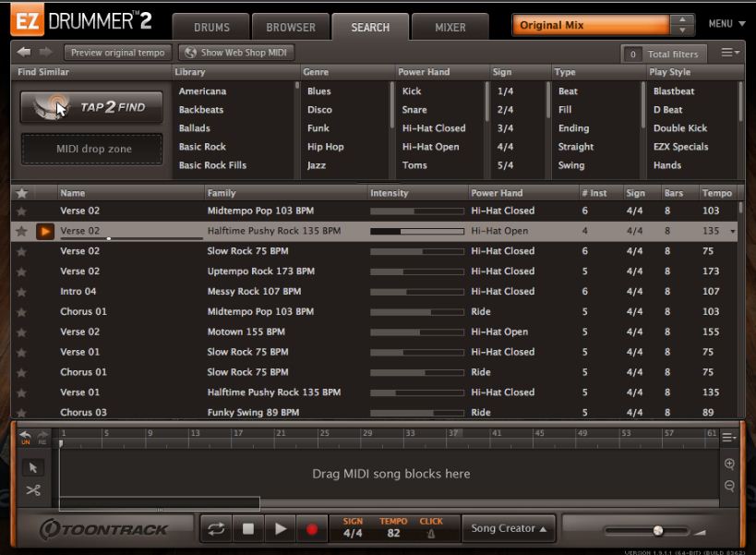Switch to the MIXER tab
The image size is (756, 555).
(450, 27)
